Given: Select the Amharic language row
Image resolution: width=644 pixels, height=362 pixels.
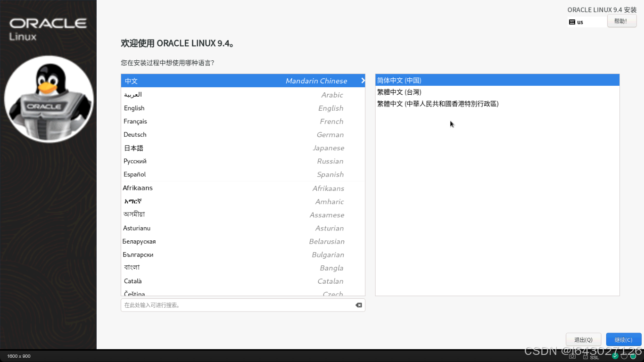Looking at the screenshot, I should 243,201.
